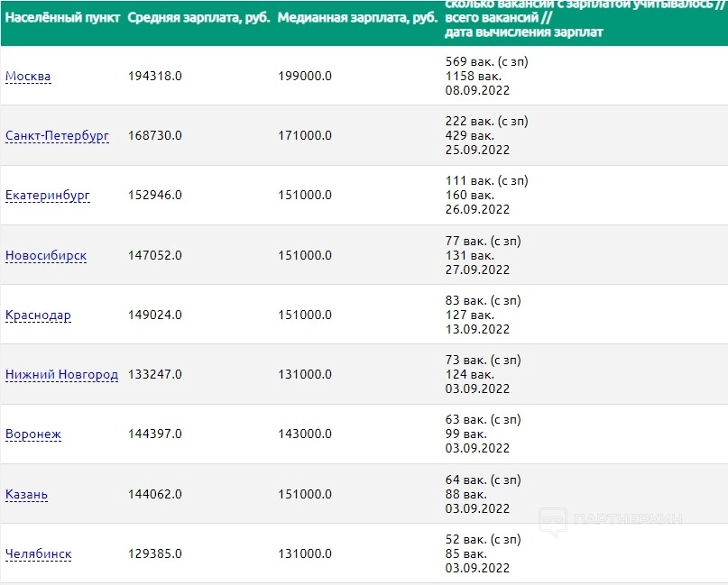Click the Медианная зарплата column header

pyautogui.click(x=355, y=18)
